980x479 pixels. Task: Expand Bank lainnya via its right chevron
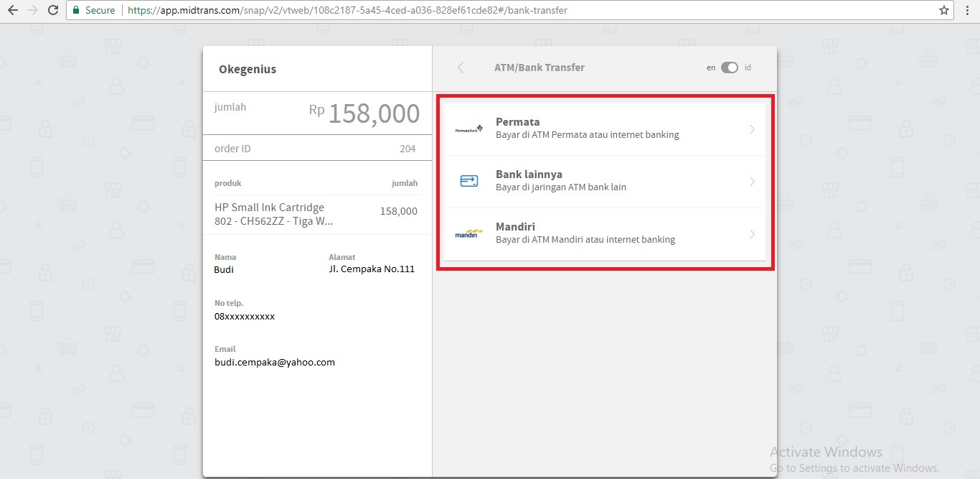(x=752, y=182)
